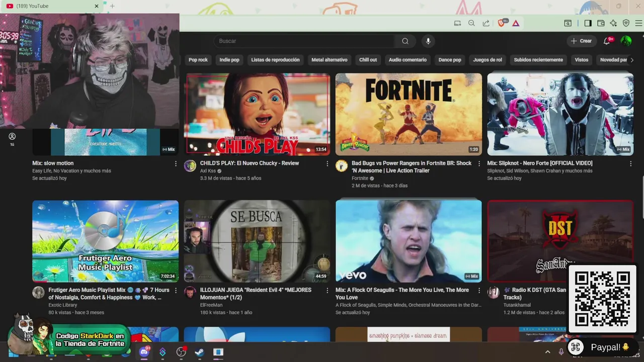Viewport: 644px width, 362px height.
Task: Click the magnifier search button
Action: point(405,41)
